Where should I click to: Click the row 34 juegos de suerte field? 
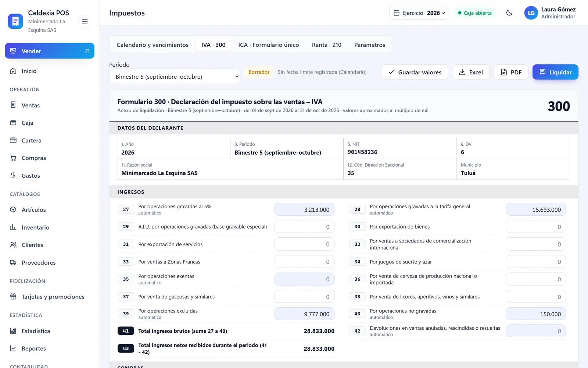(536, 262)
